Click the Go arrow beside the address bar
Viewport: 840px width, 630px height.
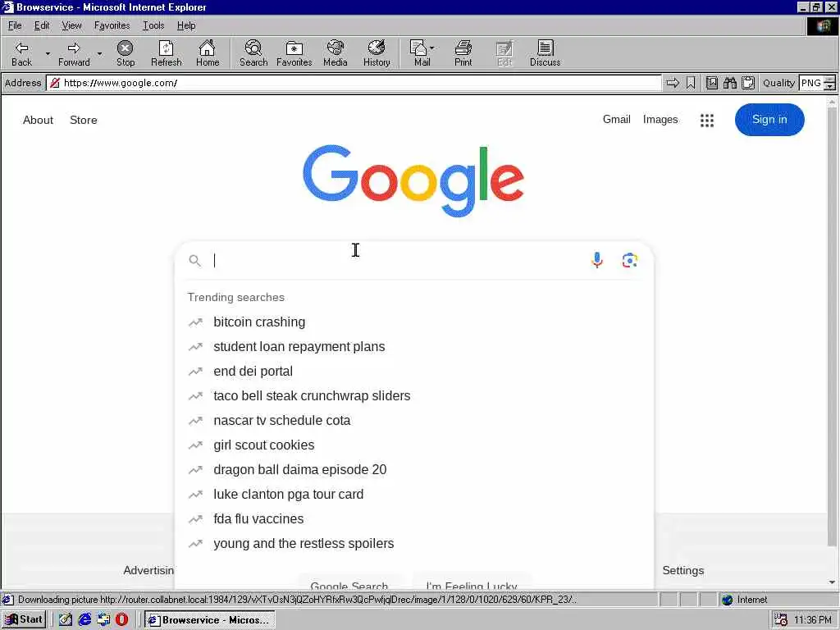673,83
